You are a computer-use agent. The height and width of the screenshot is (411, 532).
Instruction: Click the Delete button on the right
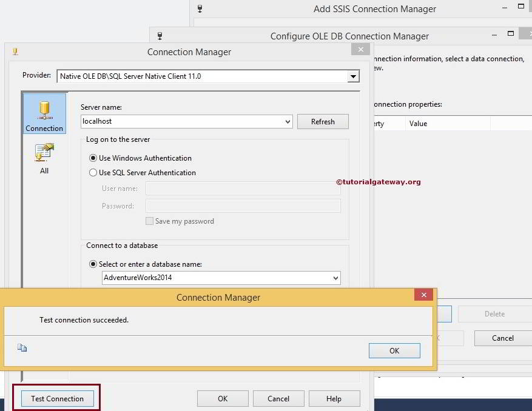click(494, 313)
